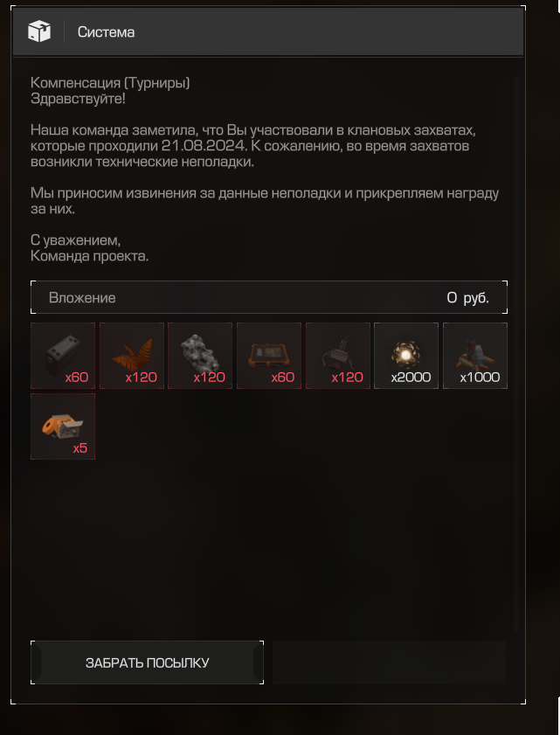The width and height of the screenshot is (560, 735).
Task: Click the Команда проекта signature text
Action: [x=89, y=256]
